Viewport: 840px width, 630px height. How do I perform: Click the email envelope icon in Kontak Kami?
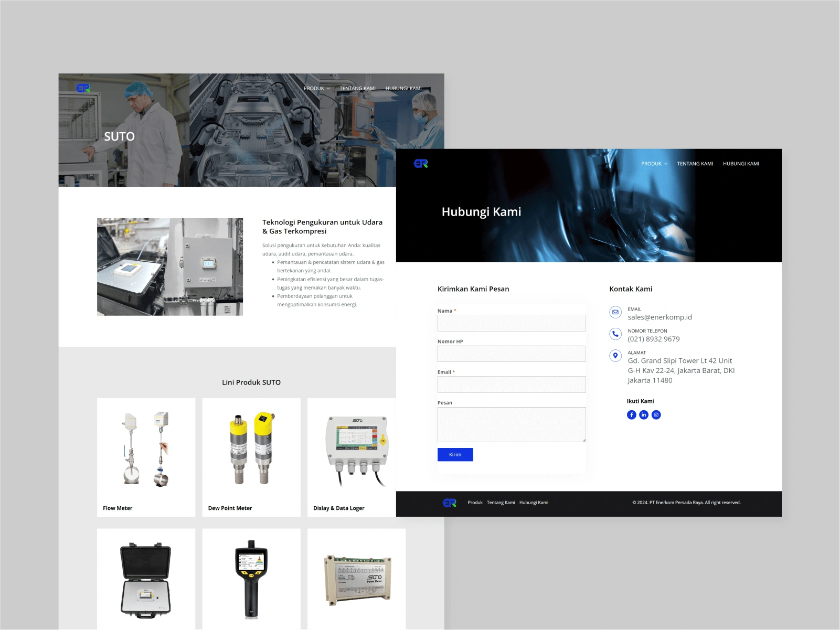pyautogui.click(x=615, y=312)
